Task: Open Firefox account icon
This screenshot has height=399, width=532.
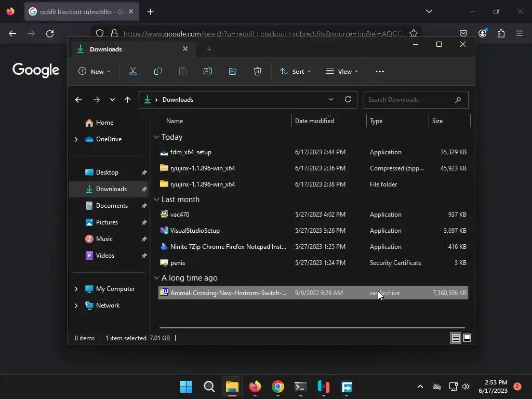Action: click(x=482, y=33)
